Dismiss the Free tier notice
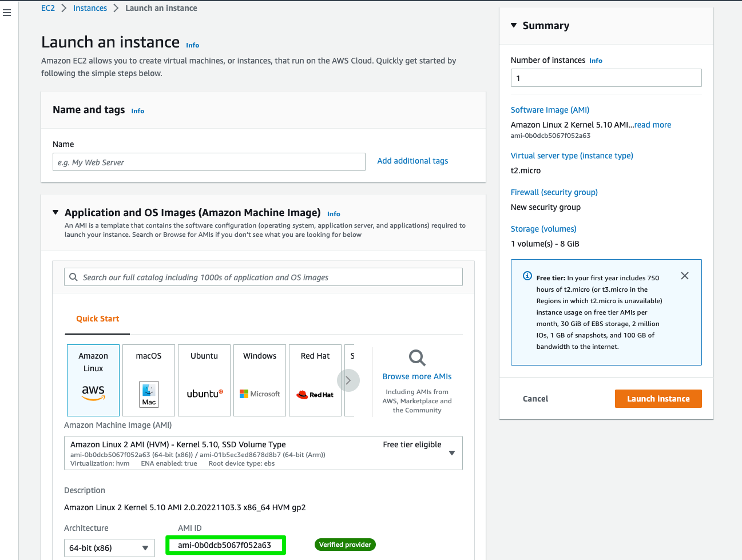Image resolution: width=742 pixels, height=560 pixels. tap(685, 276)
